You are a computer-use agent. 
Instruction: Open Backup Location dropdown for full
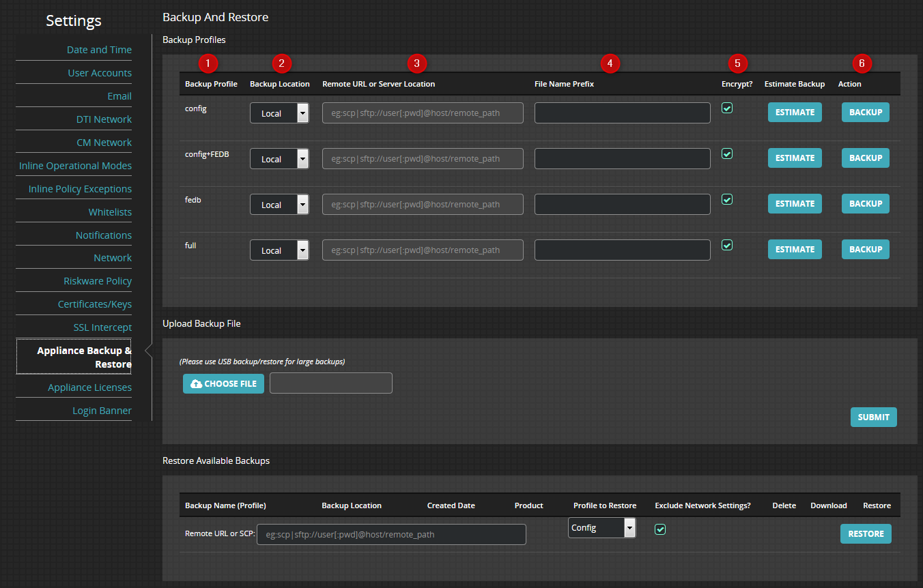279,250
